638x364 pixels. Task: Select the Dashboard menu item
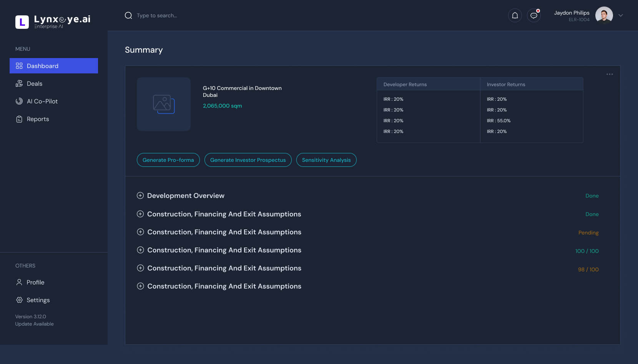pos(54,66)
